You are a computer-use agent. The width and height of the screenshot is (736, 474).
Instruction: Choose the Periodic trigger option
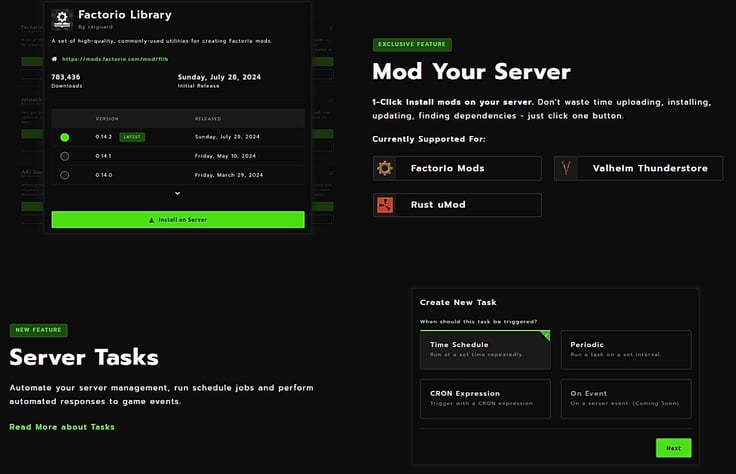tap(626, 350)
